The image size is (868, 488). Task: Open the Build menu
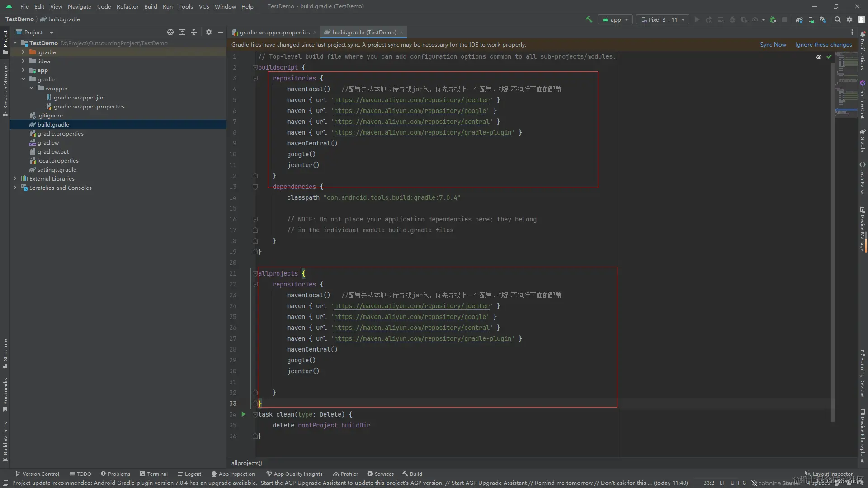[x=151, y=6]
